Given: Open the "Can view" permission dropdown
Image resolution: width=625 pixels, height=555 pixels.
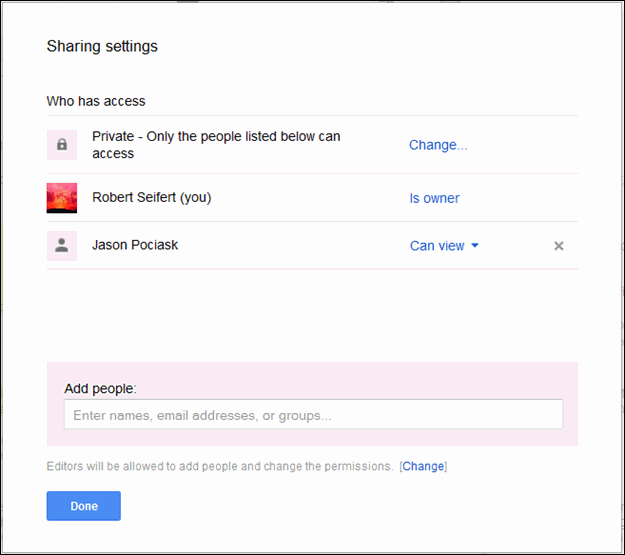Looking at the screenshot, I should [437, 246].
